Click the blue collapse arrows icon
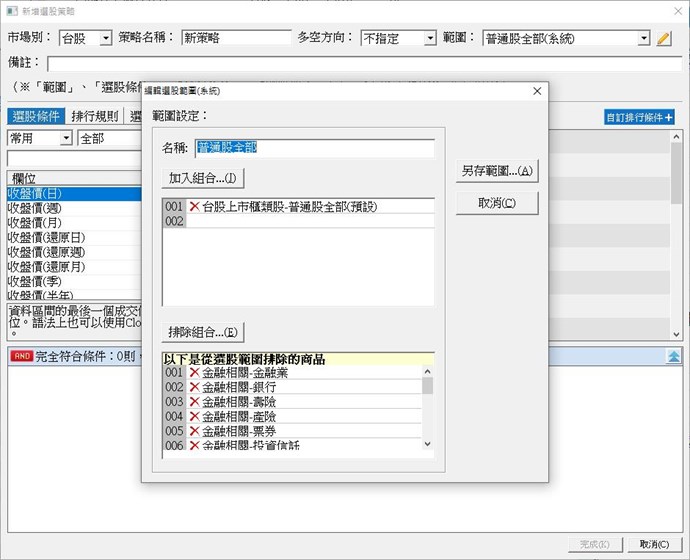 [x=675, y=355]
